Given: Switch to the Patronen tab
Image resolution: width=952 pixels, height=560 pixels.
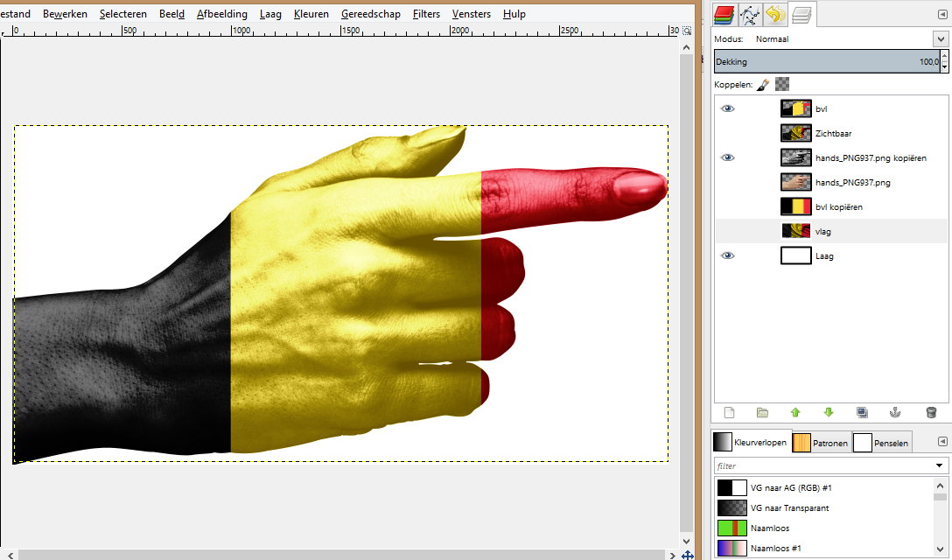Looking at the screenshot, I should 821,443.
